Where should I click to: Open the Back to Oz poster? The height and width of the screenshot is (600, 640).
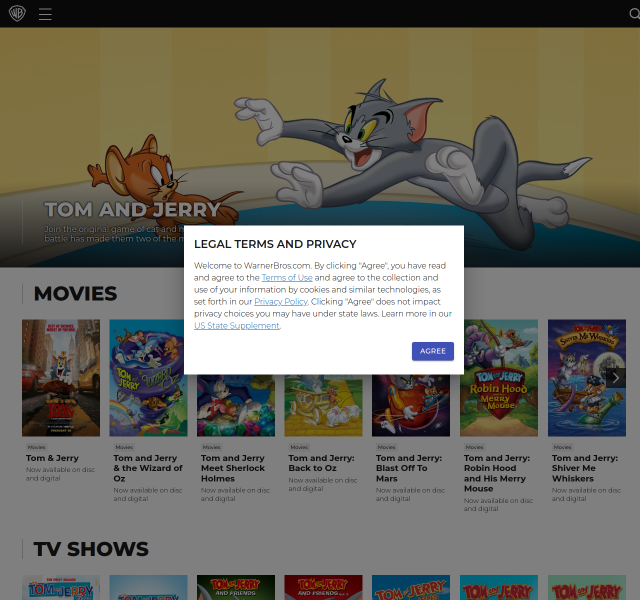[323, 405]
